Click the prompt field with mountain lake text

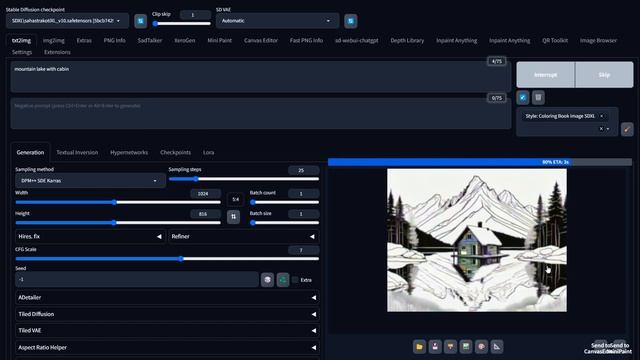[261, 77]
